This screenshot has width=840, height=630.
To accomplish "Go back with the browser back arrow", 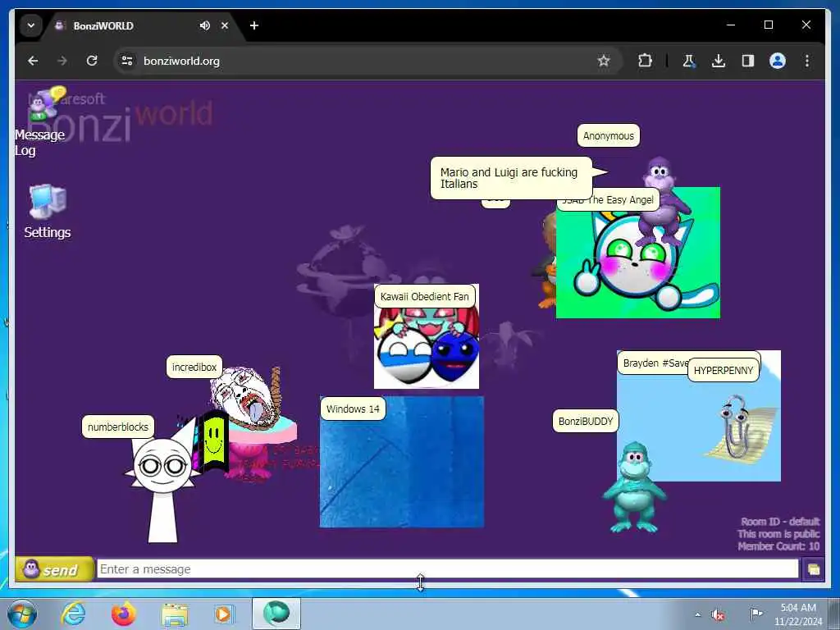I will [33, 61].
